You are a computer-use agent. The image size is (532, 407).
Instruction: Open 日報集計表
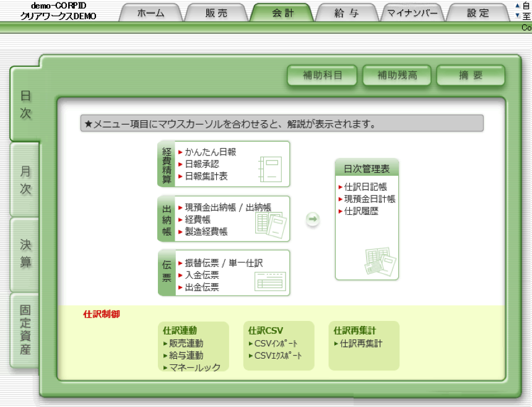click(x=206, y=176)
